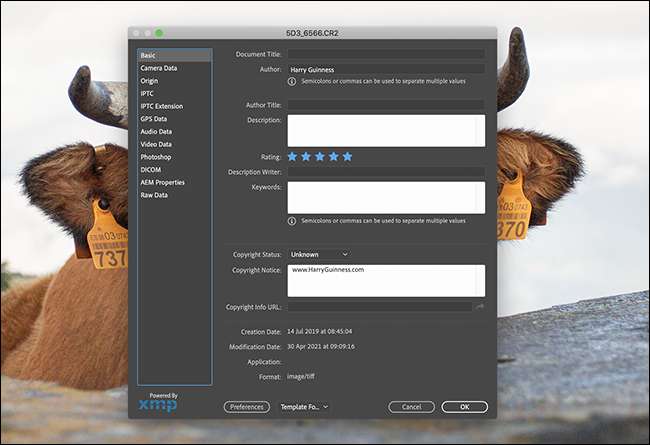Open the GPS Data section
This screenshot has width=650, height=445.
(x=153, y=119)
